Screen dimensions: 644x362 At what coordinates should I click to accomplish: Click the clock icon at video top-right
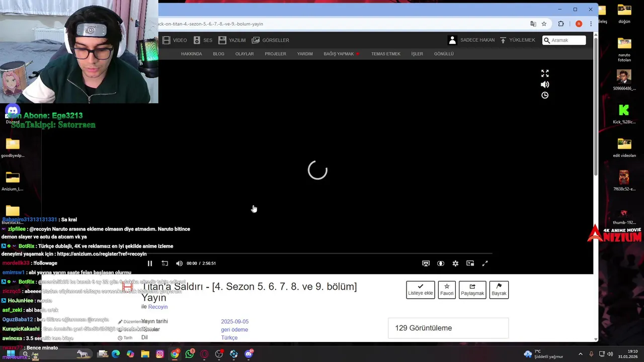(x=545, y=95)
